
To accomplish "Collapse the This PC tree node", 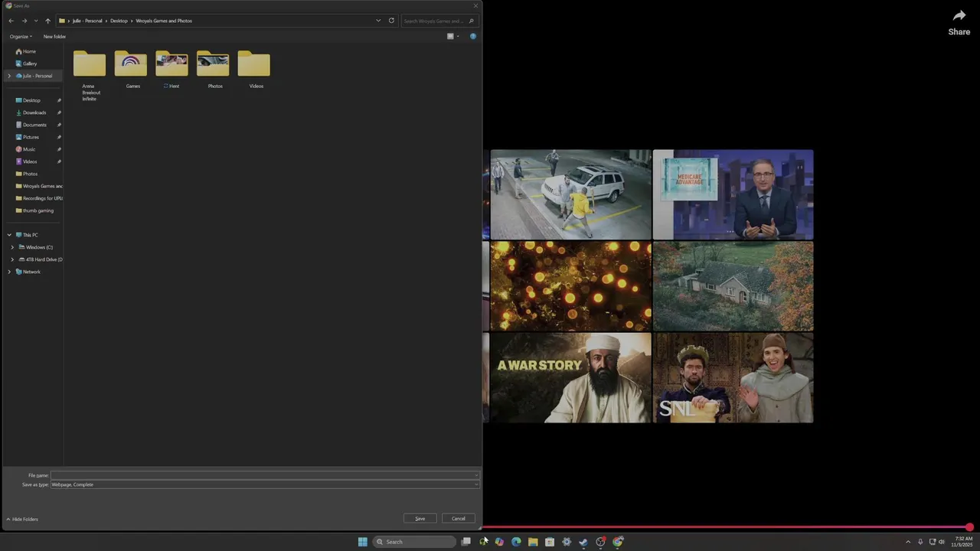I will click(9, 235).
